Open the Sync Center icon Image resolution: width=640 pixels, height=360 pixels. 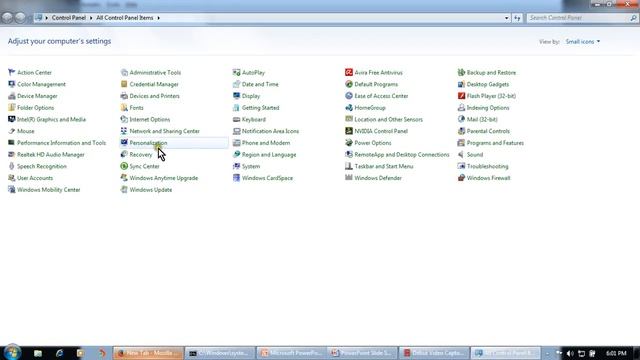tap(124, 166)
